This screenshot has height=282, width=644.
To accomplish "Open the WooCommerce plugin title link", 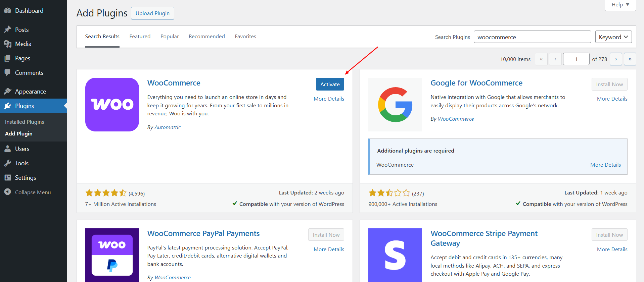I will point(174,83).
